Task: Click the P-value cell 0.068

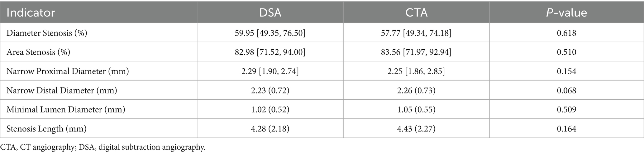Action: click(566, 91)
